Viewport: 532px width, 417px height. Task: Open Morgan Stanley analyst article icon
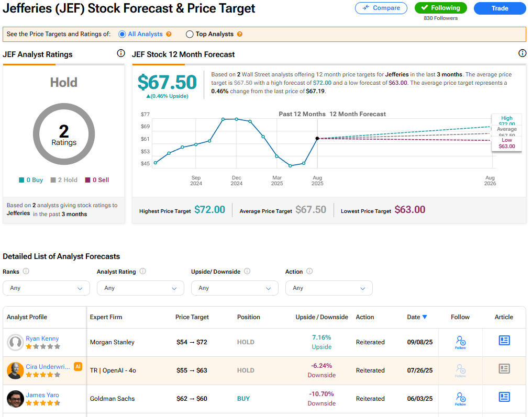coord(504,341)
